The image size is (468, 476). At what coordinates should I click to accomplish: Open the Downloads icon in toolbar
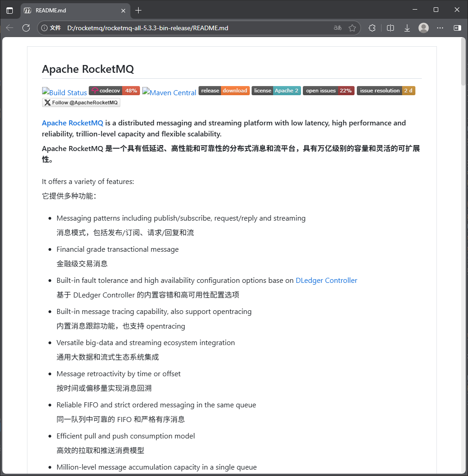coord(407,28)
